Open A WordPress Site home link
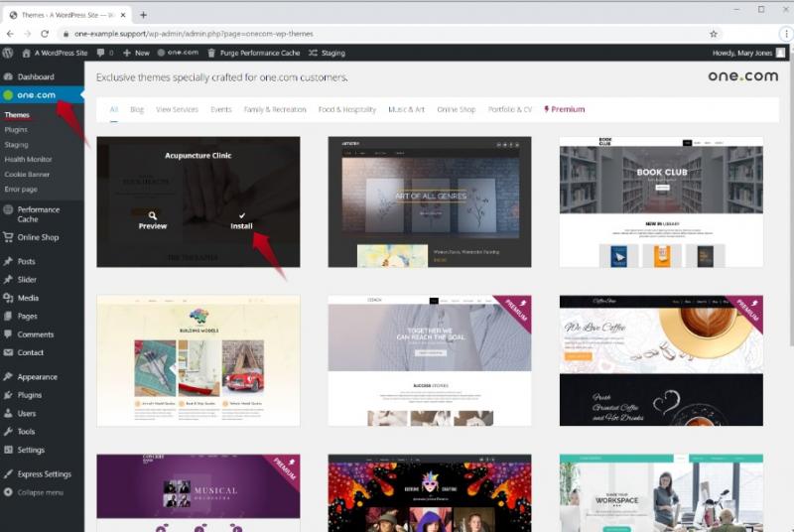794x532 pixels. pos(56,53)
